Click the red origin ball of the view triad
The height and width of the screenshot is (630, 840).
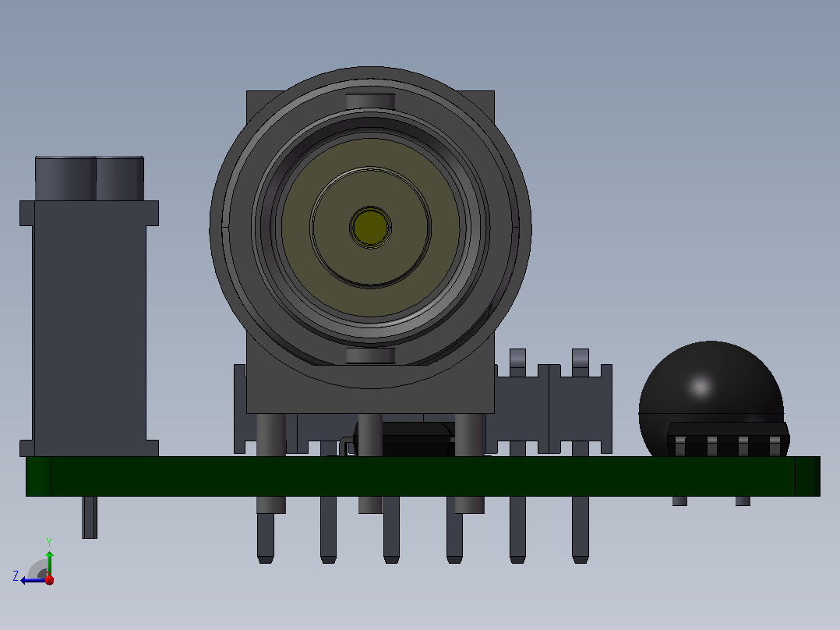(x=49, y=580)
